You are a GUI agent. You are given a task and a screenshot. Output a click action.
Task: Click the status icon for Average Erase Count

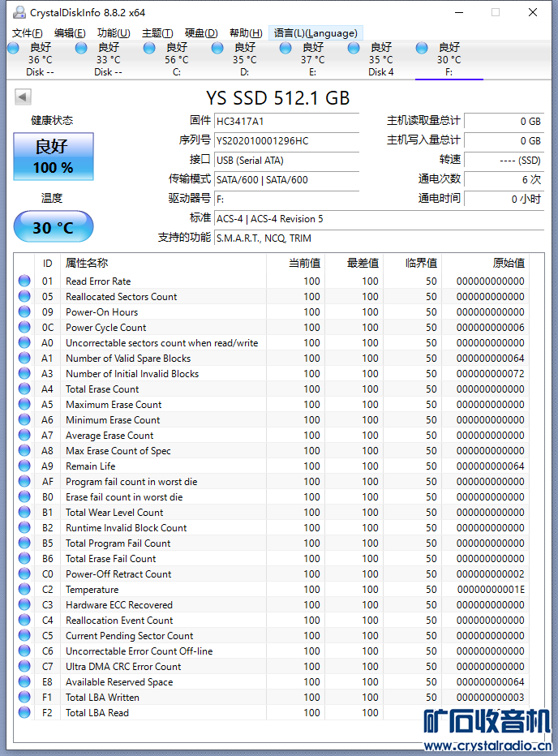point(24,435)
